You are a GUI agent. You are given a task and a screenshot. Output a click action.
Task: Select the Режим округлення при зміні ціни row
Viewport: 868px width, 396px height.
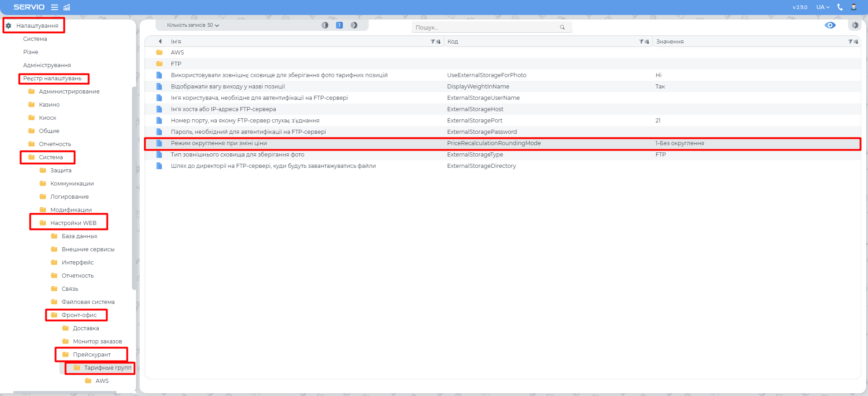(x=219, y=143)
